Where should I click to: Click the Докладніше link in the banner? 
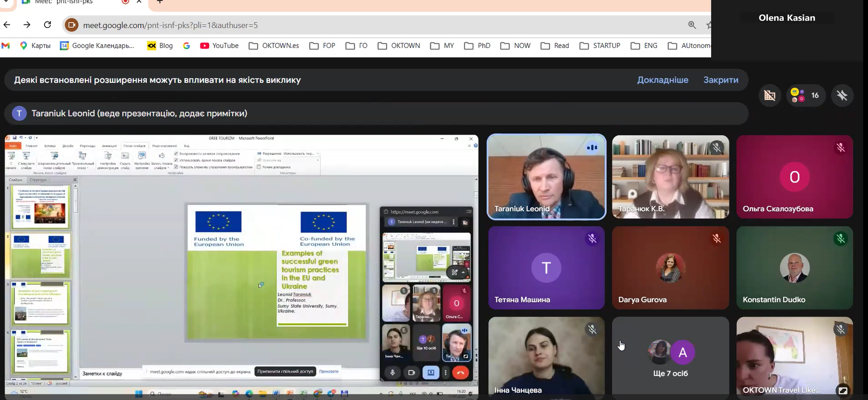click(662, 80)
